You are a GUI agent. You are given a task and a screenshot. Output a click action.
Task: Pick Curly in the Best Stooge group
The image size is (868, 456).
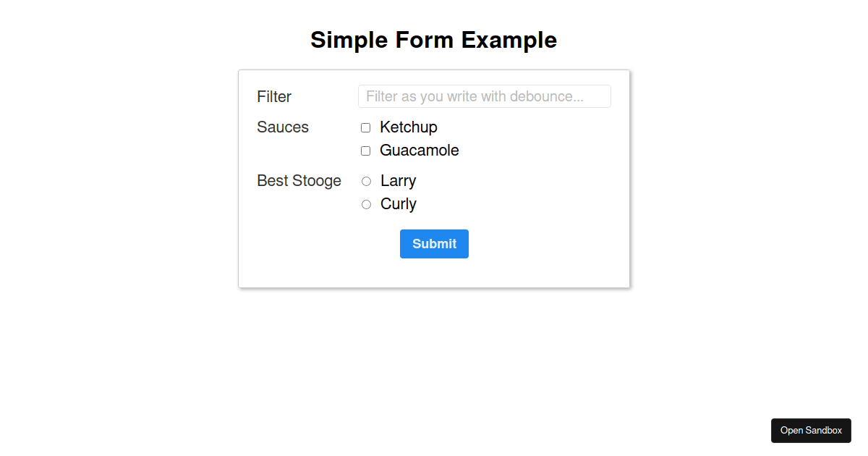(366, 204)
